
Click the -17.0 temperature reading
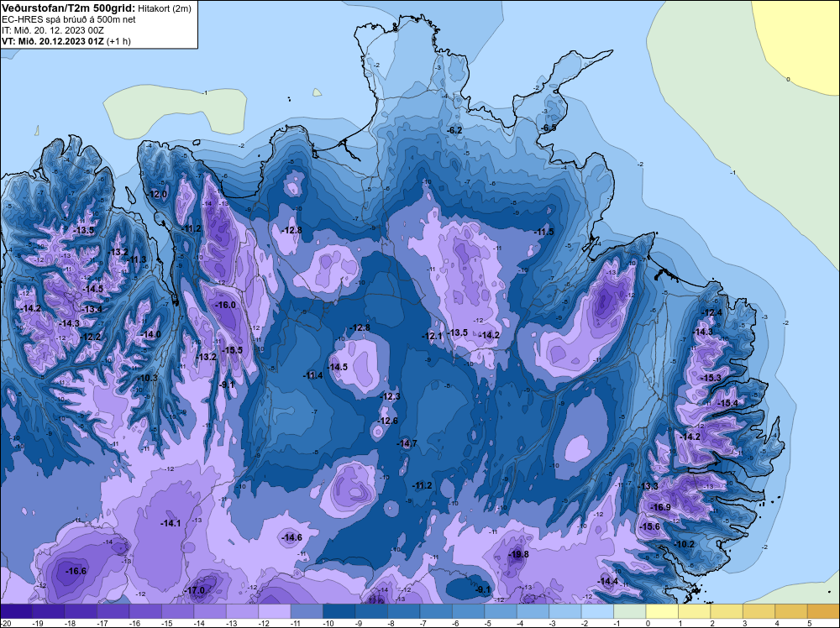[x=194, y=590]
